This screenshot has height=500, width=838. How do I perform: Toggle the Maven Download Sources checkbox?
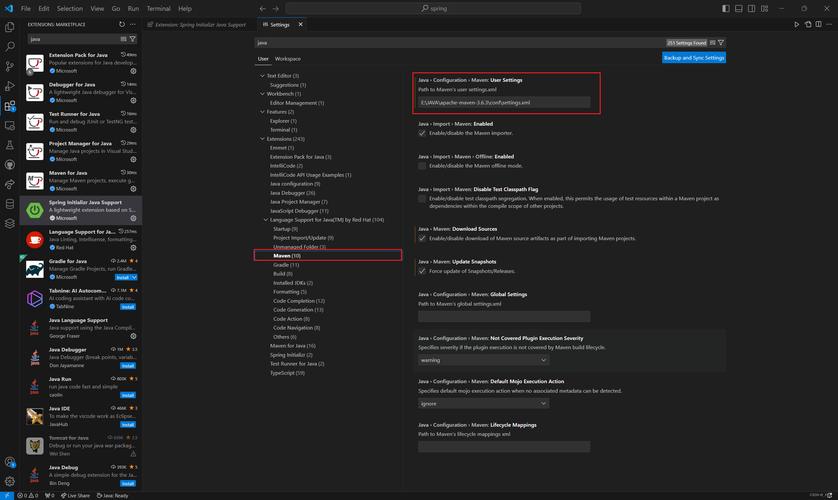click(x=422, y=238)
